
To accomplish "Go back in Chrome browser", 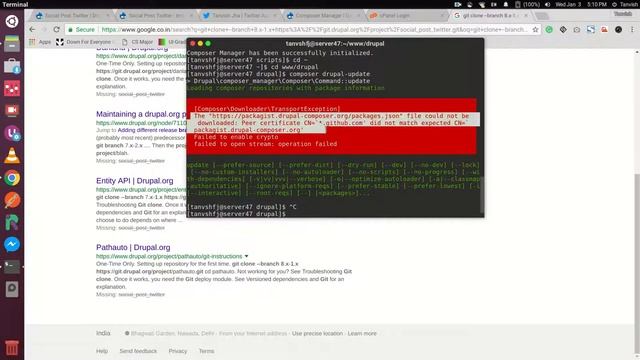I will pyautogui.click(x=32, y=29).
